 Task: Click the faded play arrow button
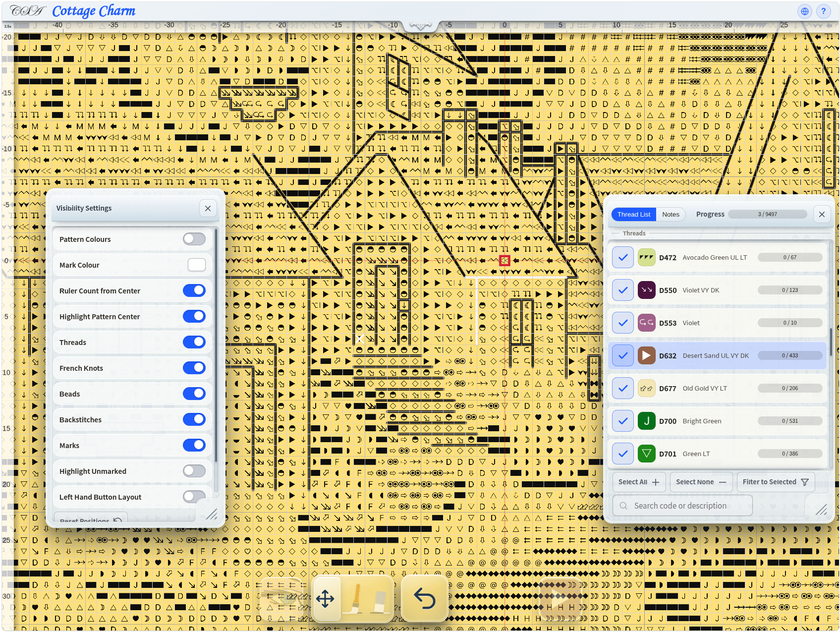pos(560,599)
